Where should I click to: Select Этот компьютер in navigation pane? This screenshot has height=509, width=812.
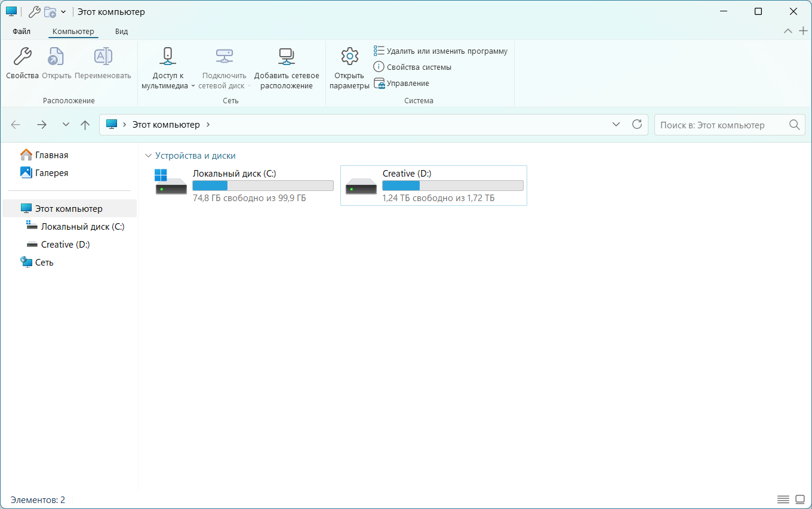click(69, 209)
